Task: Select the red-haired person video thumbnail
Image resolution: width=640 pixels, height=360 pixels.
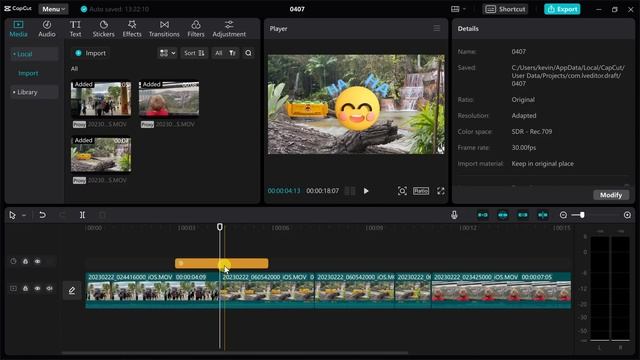Action: (x=169, y=98)
